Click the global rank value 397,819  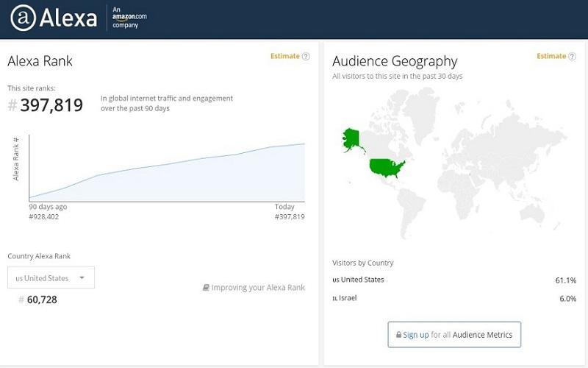coord(51,105)
